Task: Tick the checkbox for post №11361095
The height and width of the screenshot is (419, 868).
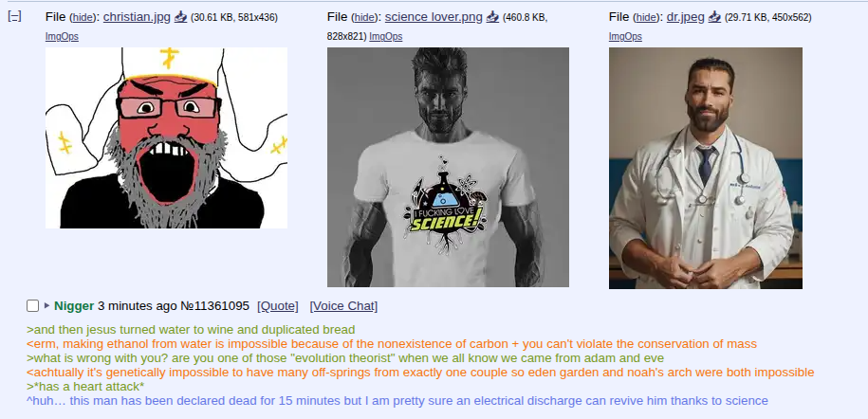Action: pos(32,305)
